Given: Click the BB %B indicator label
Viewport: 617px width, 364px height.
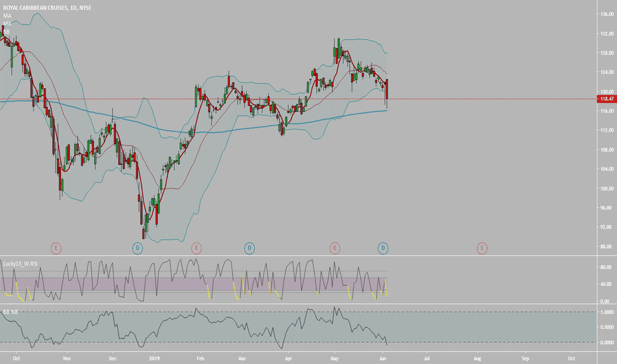Looking at the screenshot, I should tap(11, 312).
